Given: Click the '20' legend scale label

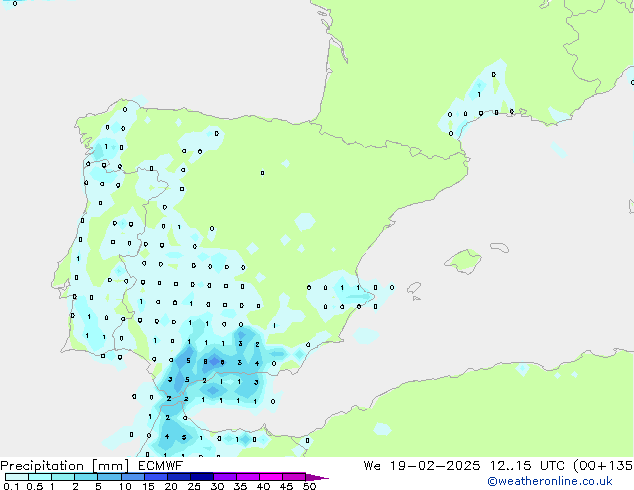Looking at the screenshot, I should 171,486.
